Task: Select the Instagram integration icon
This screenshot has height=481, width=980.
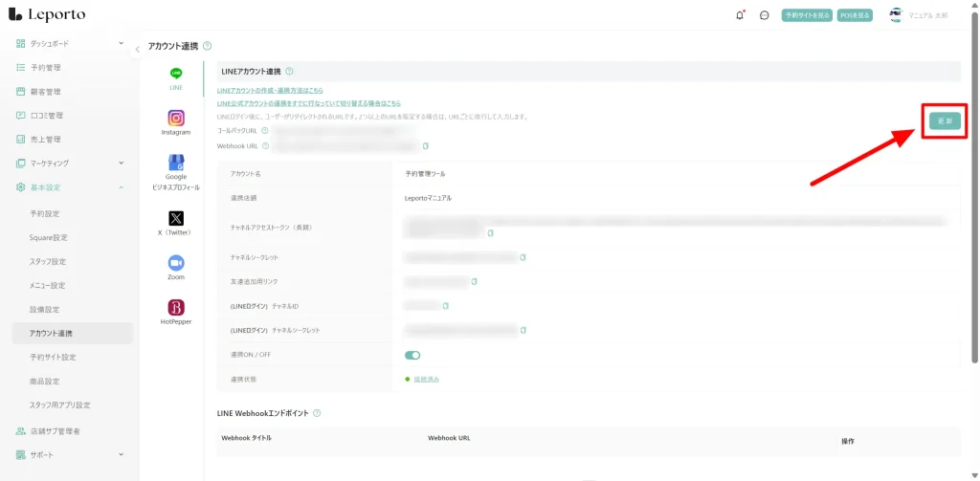Action: tap(176, 118)
